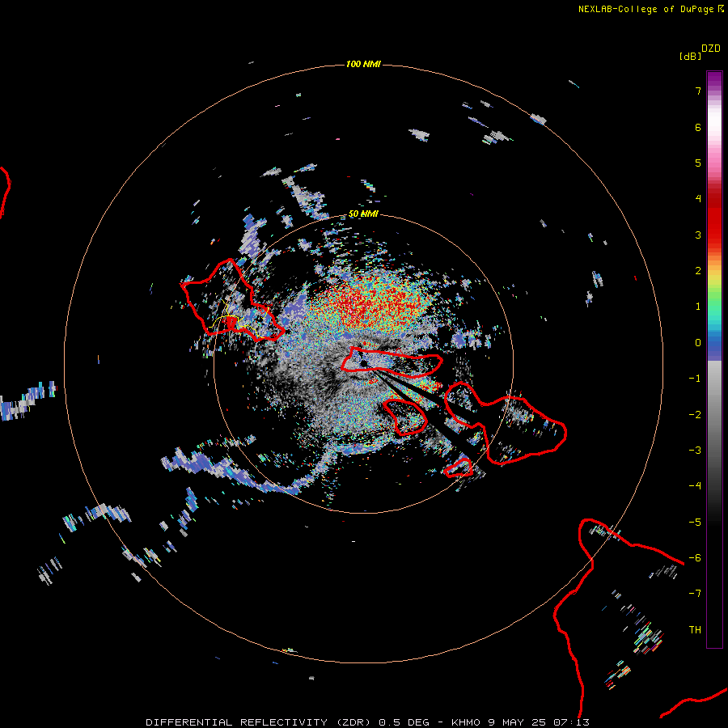Click the DZD legend title
728x728 pixels.
coord(711,49)
